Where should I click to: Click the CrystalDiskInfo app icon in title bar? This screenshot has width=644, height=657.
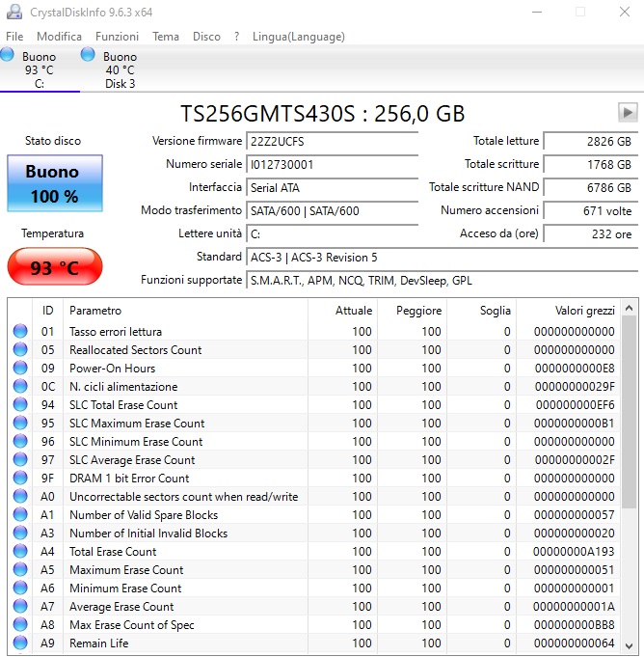(x=14, y=12)
